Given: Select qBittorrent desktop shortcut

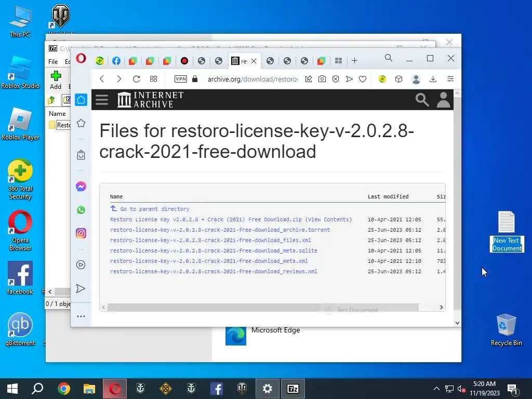Looking at the screenshot, I should (20, 329).
